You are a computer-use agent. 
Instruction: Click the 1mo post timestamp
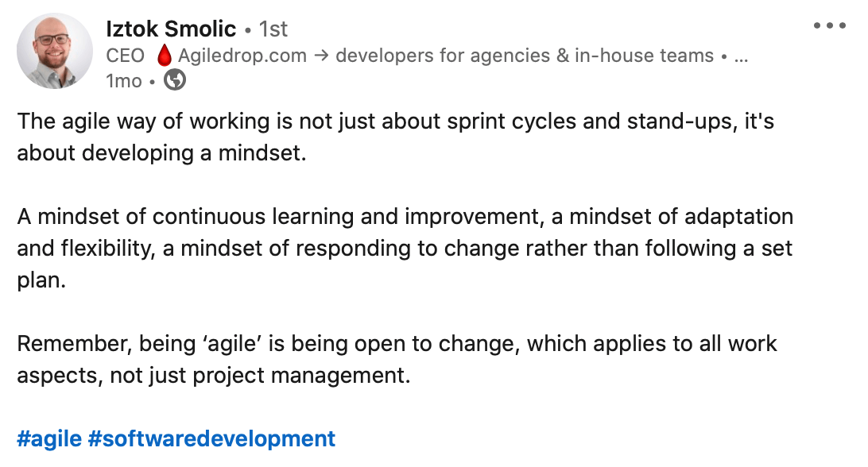(124, 81)
